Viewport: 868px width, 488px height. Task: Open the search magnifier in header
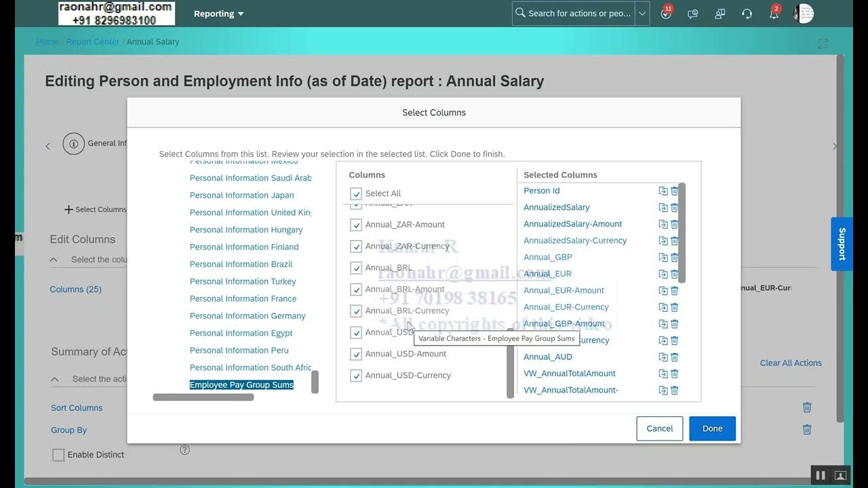(x=520, y=13)
